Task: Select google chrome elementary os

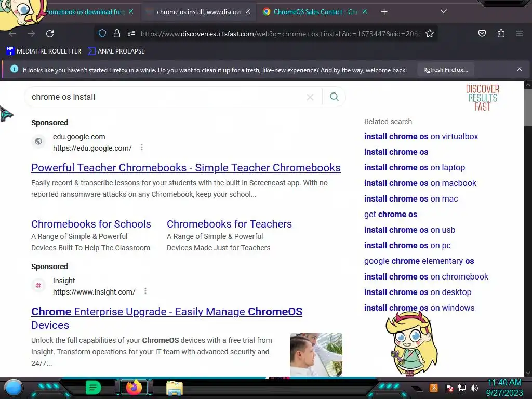Action: pyautogui.click(x=419, y=261)
